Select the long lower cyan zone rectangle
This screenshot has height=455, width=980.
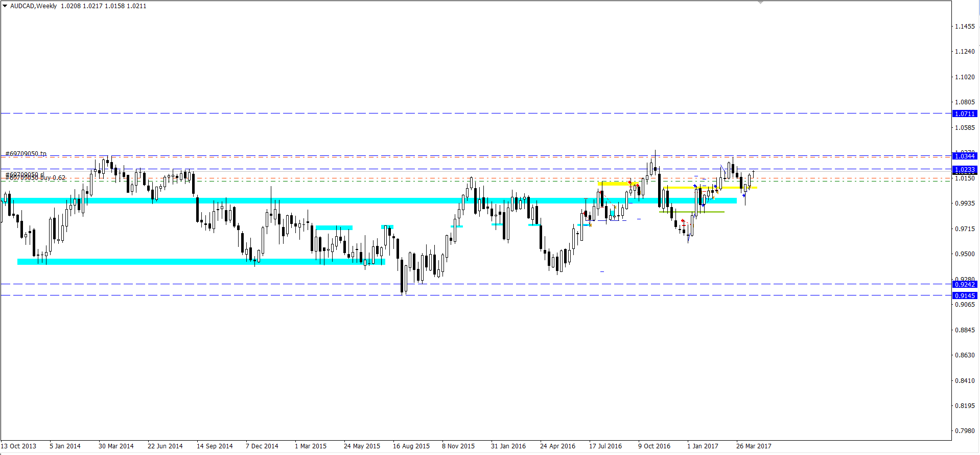coord(201,262)
